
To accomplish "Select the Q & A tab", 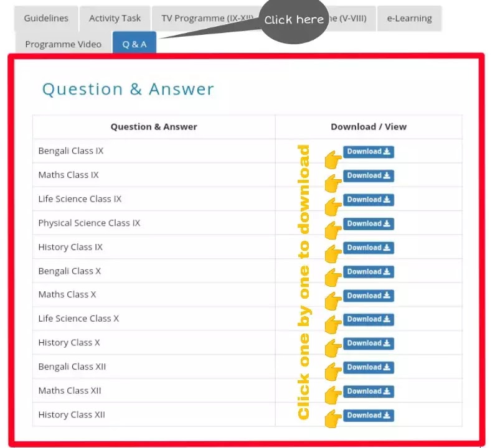I will (134, 44).
